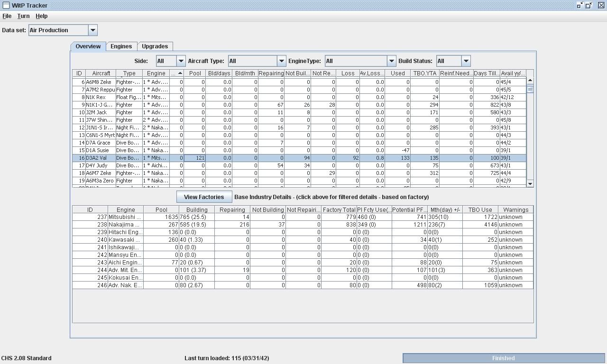Click the maximize window button in title bar
The width and height of the screenshot is (607, 364).
[x=589, y=5]
